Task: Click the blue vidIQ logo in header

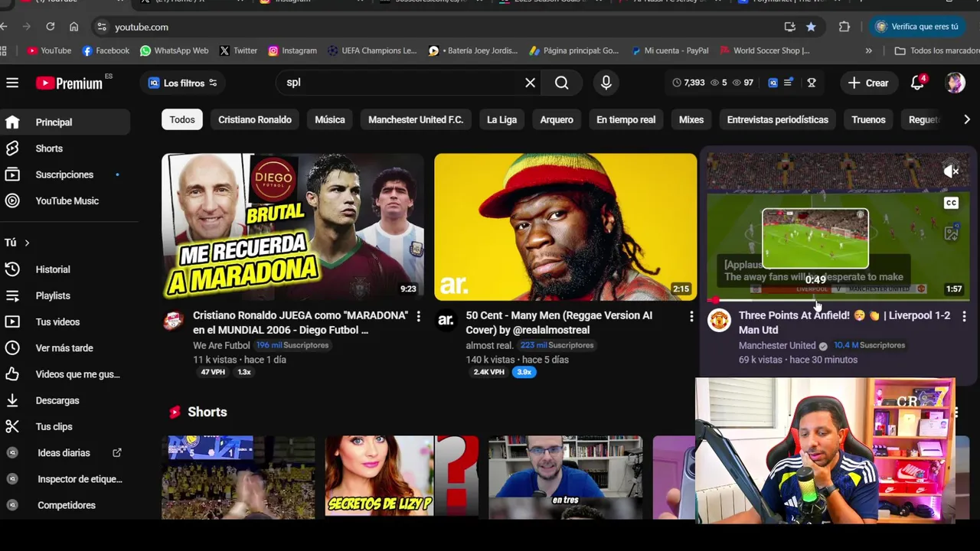Action: tap(773, 83)
